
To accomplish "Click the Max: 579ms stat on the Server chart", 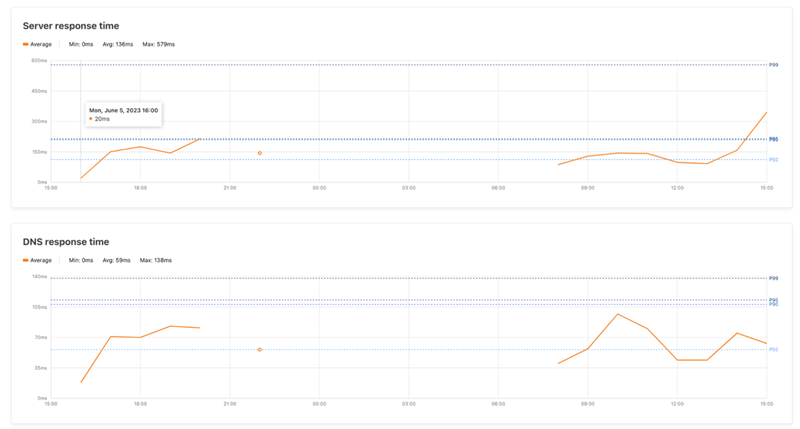I will coord(158,45).
